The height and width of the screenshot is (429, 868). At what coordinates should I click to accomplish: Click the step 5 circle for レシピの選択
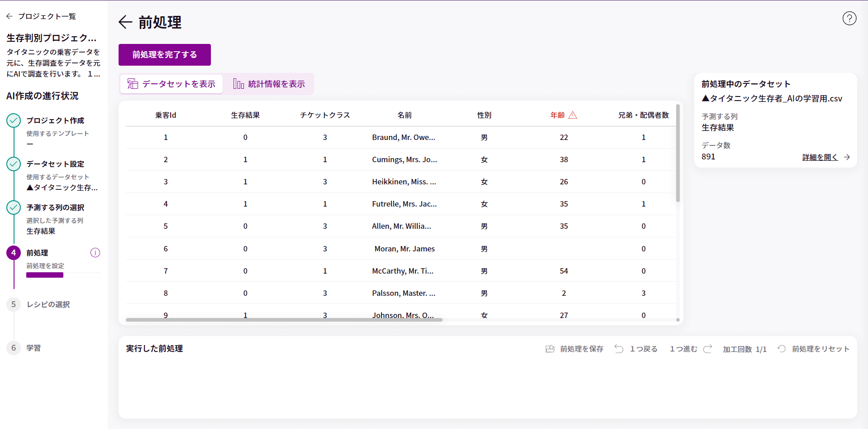point(14,304)
